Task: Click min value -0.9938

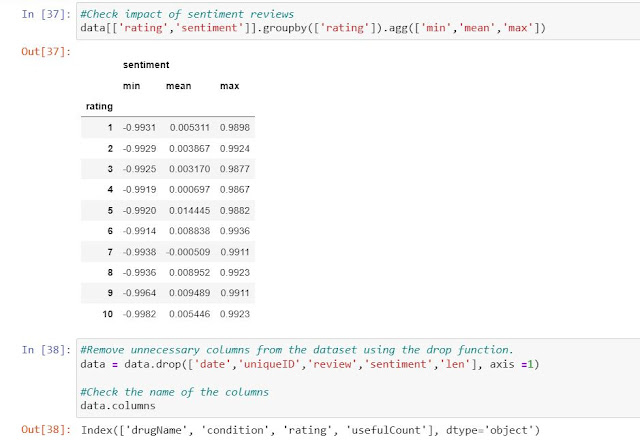Action: click(x=139, y=252)
